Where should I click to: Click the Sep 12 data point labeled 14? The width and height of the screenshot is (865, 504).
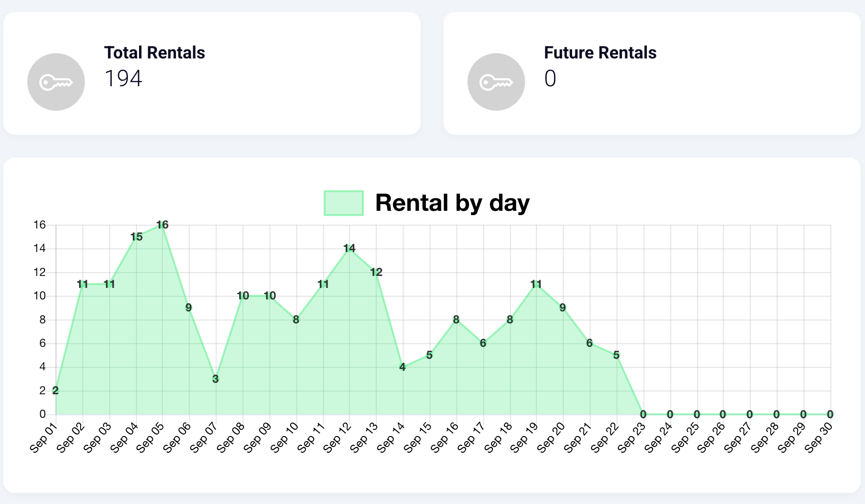click(x=350, y=249)
